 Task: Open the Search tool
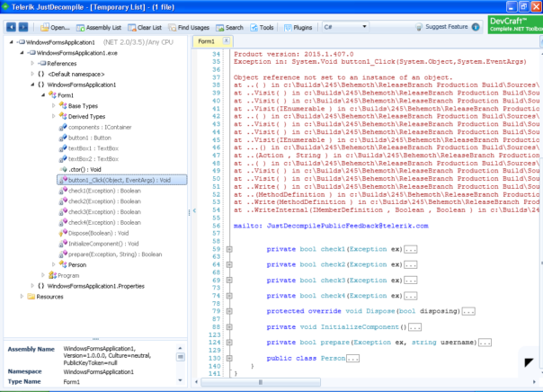229,28
